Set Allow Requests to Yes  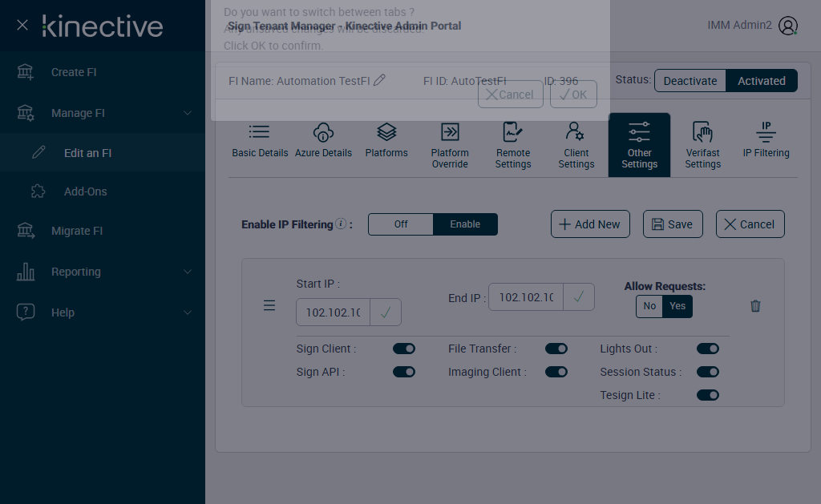pyautogui.click(x=677, y=306)
